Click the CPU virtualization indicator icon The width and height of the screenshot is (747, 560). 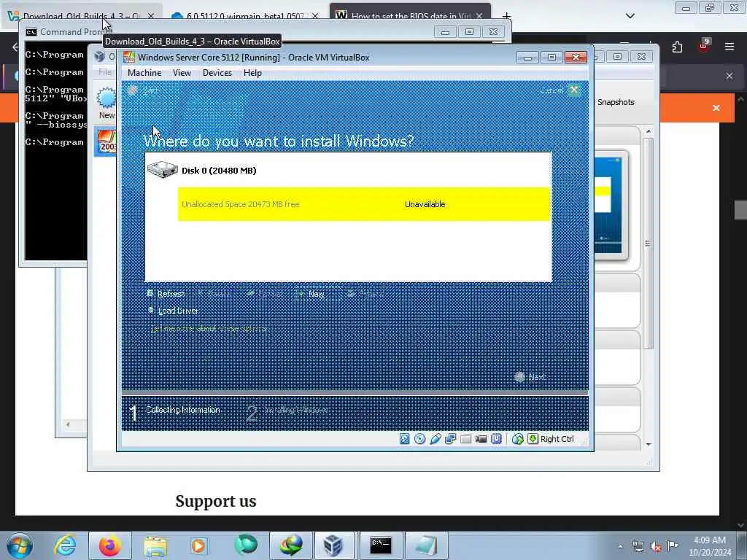[496, 439]
